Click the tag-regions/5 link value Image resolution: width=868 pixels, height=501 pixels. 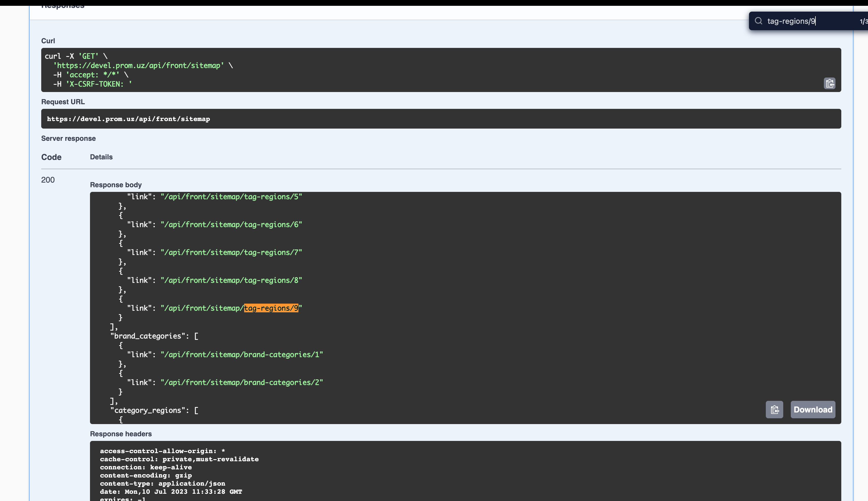coord(231,197)
